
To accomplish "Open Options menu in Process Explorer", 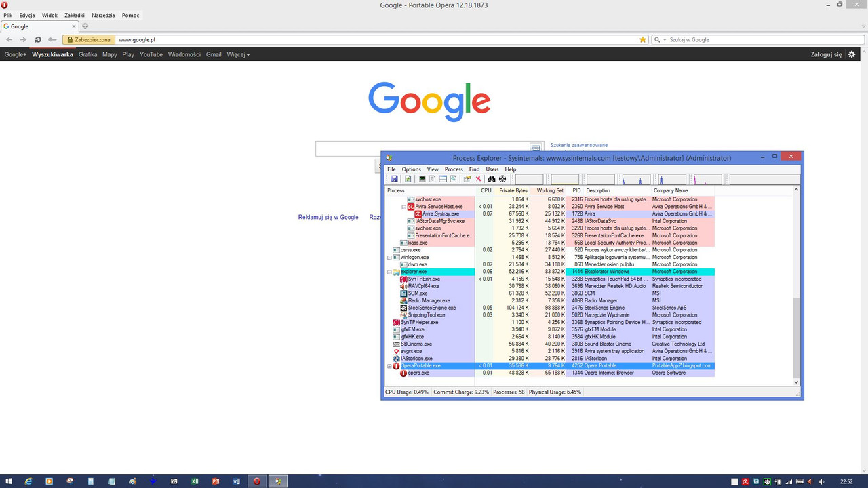I will point(412,169).
